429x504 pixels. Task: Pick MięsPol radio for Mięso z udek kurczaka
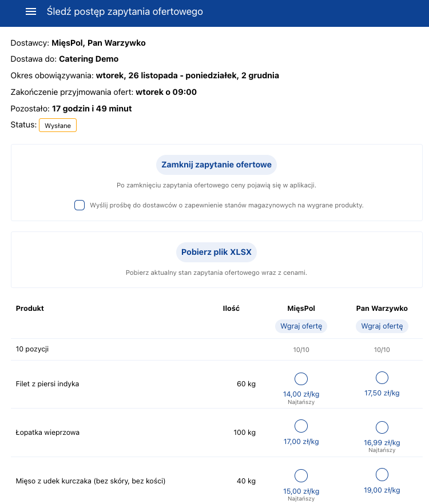(301, 475)
